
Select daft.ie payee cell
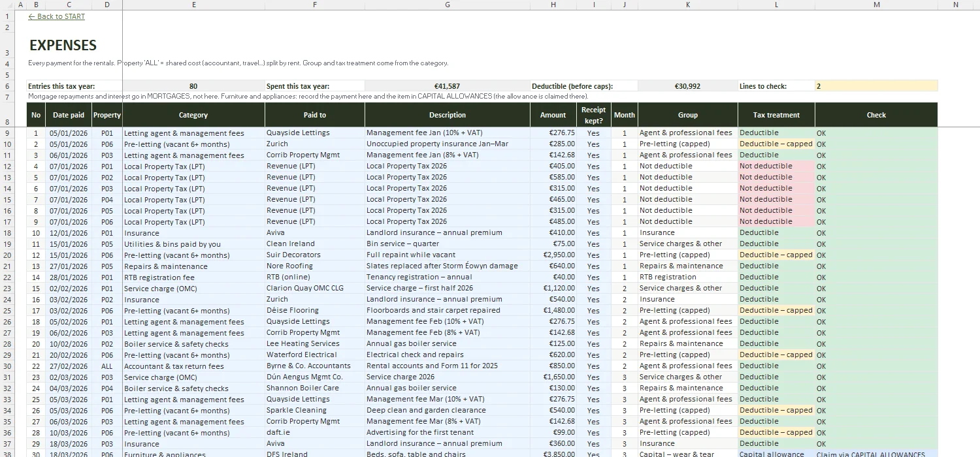(x=315, y=432)
